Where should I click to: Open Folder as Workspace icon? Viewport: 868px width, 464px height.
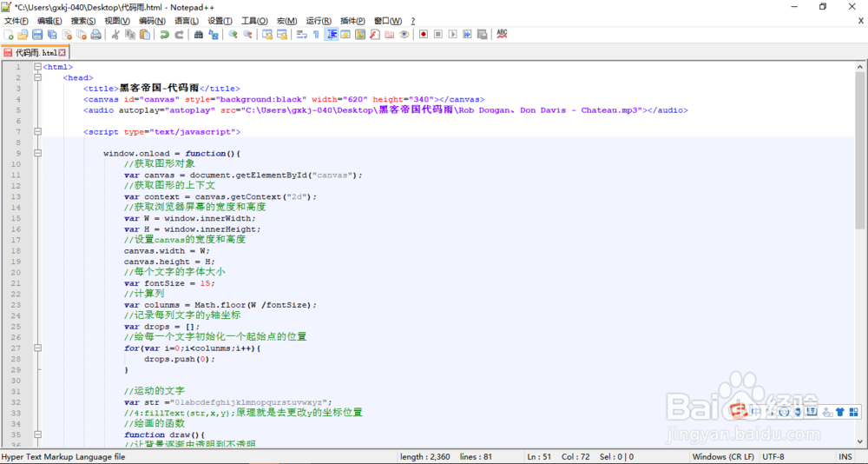tap(389, 35)
